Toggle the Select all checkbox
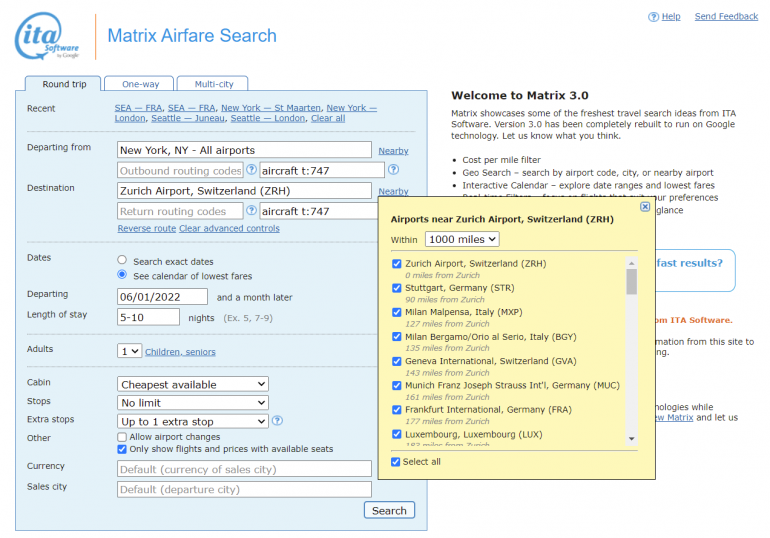 [x=397, y=462]
